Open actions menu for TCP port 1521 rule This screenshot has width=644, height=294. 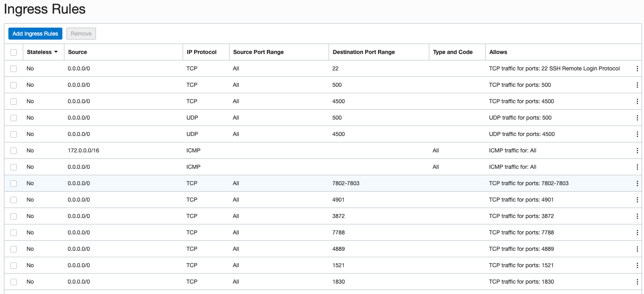637,265
